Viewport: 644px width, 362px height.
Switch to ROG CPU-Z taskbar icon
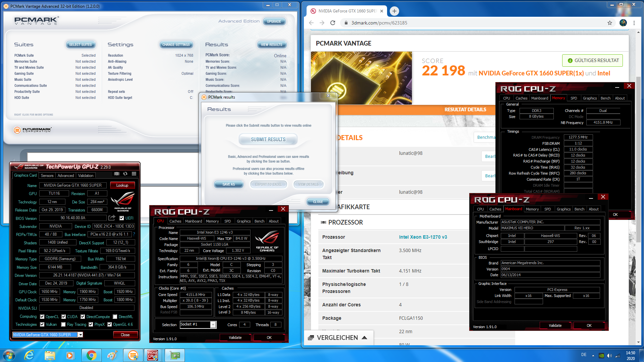pos(153,355)
